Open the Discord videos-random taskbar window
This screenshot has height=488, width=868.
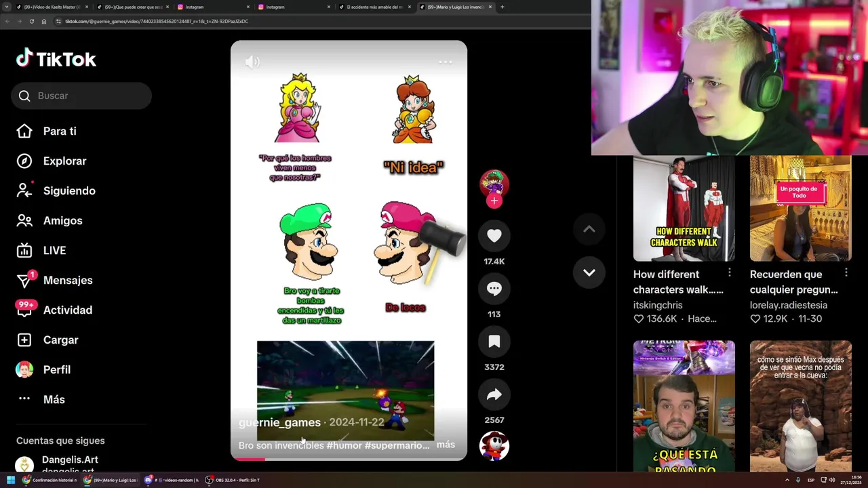(171, 480)
